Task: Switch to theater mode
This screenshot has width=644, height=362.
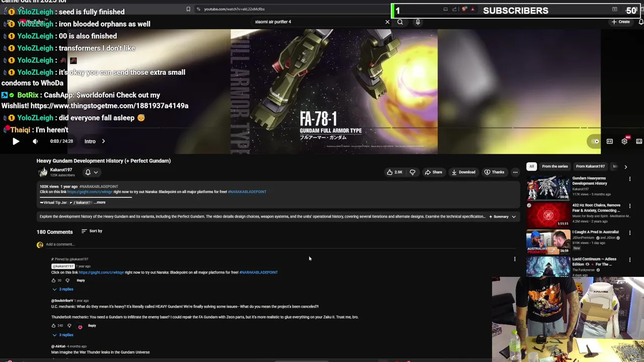Action: click(x=639, y=141)
